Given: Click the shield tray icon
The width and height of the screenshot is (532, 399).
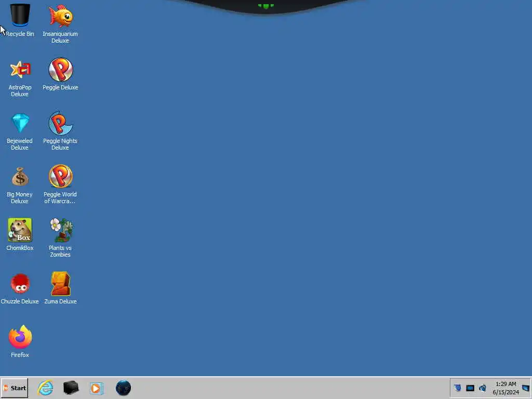Looking at the screenshot, I should coord(458,388).
